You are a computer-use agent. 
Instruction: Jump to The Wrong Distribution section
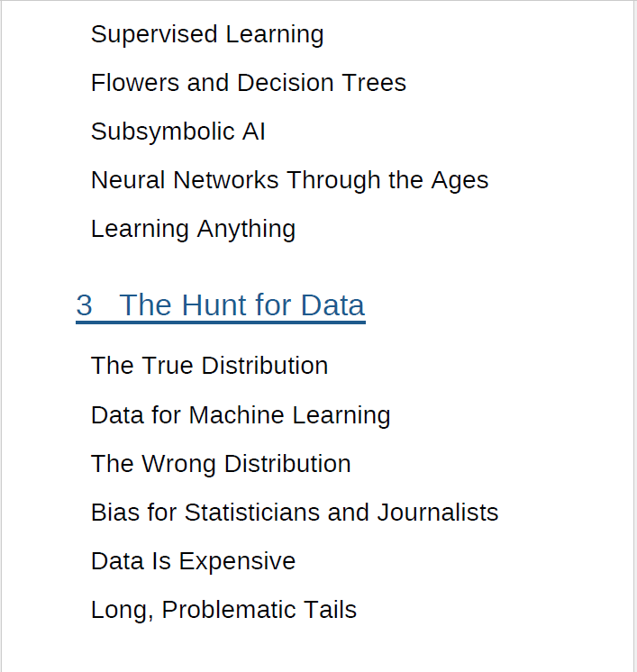tap(221, 464)
